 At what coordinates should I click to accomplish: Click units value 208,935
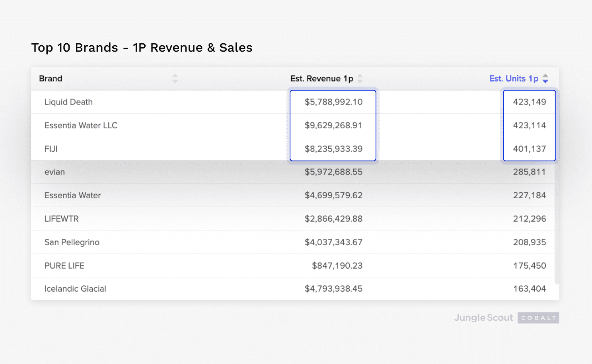click(530, 242)
